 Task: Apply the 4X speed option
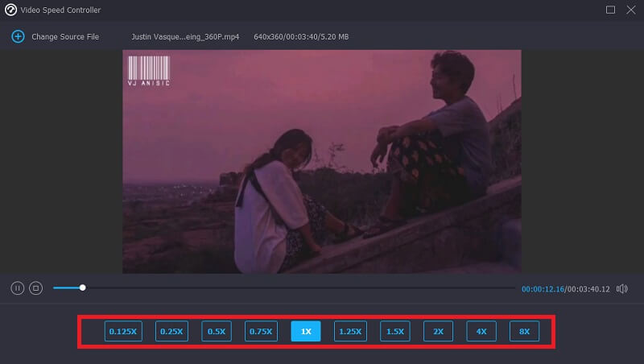pyautogui.click(x=481, y=331)
